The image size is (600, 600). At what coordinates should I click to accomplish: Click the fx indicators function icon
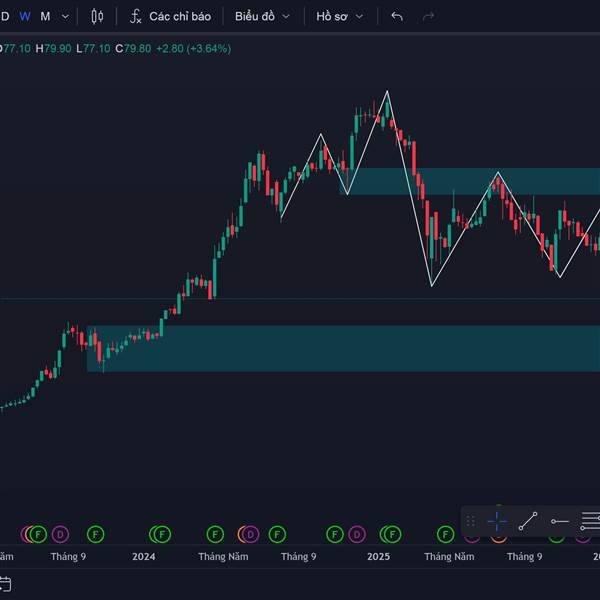(135, 17)
